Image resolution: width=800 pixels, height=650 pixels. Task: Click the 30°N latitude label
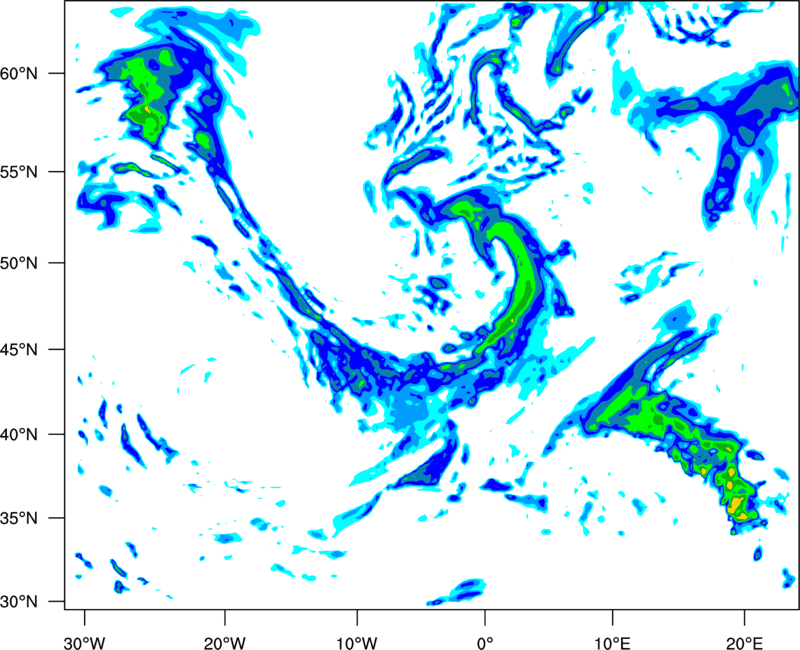[x=19, y=602]
